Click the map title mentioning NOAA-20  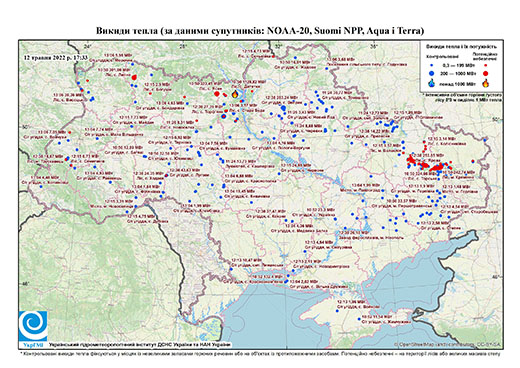(x=260, y=31)
